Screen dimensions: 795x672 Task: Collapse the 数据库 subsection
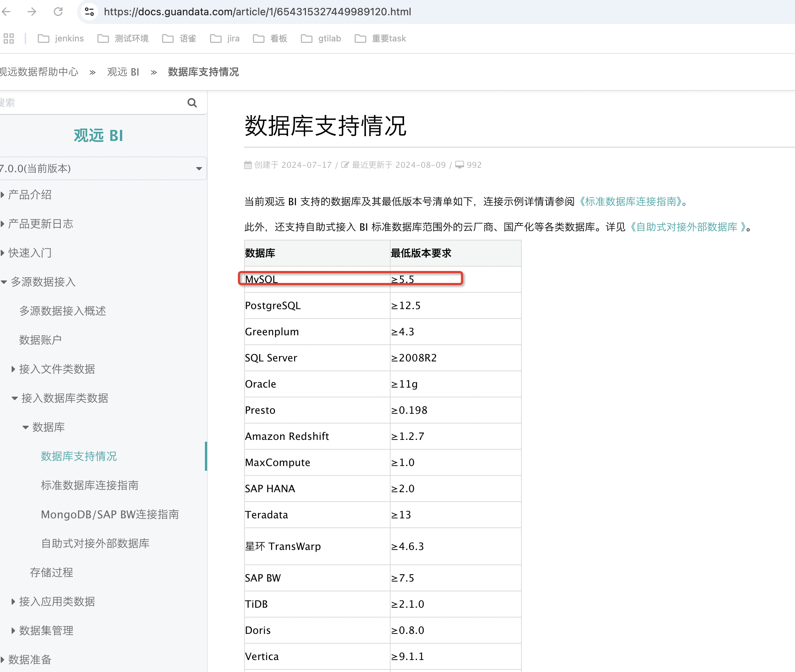pos(44,427)
